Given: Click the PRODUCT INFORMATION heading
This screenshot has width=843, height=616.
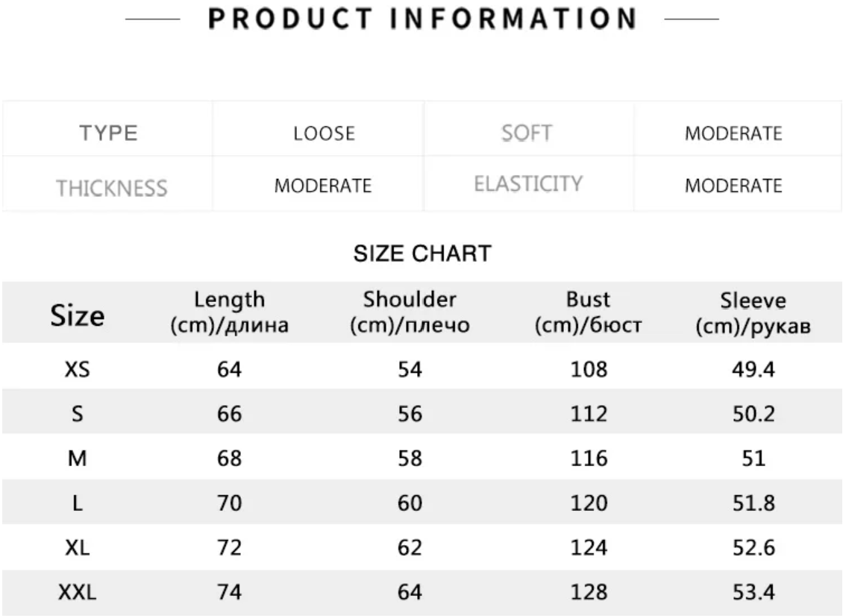Looking at the screenshot, I should 422,19.
